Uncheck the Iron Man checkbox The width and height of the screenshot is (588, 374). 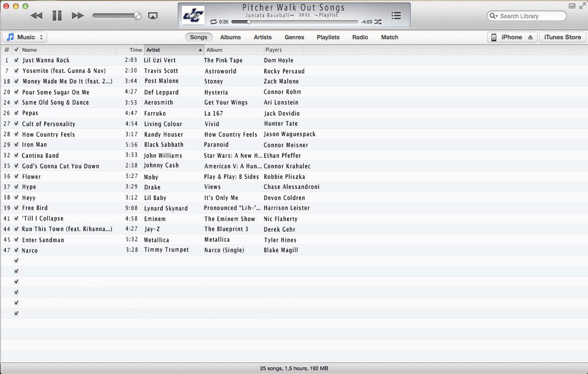(16, 145)
